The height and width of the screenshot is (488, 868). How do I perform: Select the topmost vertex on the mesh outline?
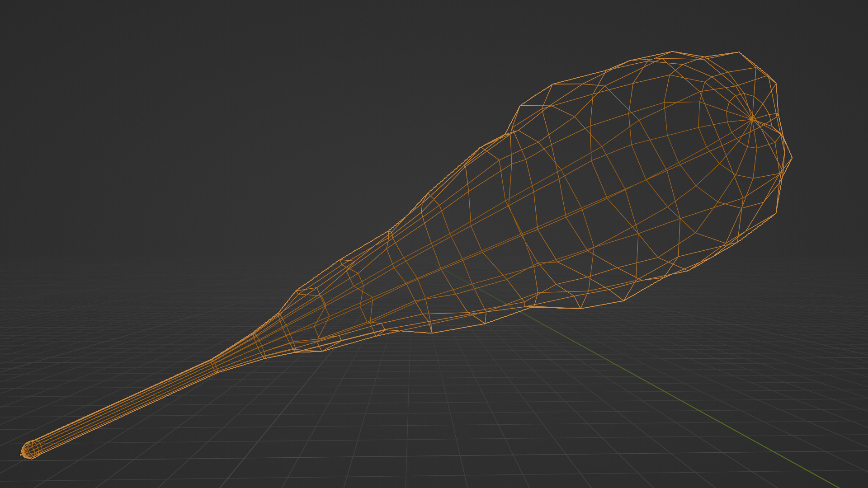click(672, 52)
